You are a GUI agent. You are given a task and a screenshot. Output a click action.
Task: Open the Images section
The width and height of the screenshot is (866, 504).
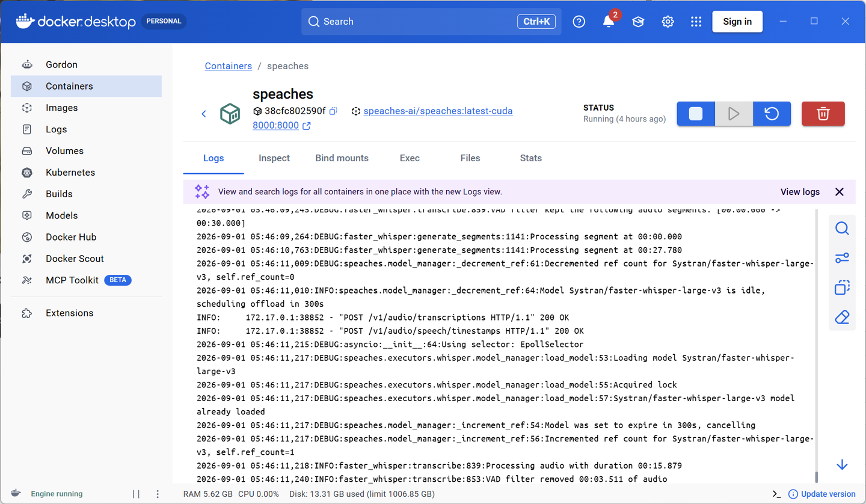tap(86, 108)
